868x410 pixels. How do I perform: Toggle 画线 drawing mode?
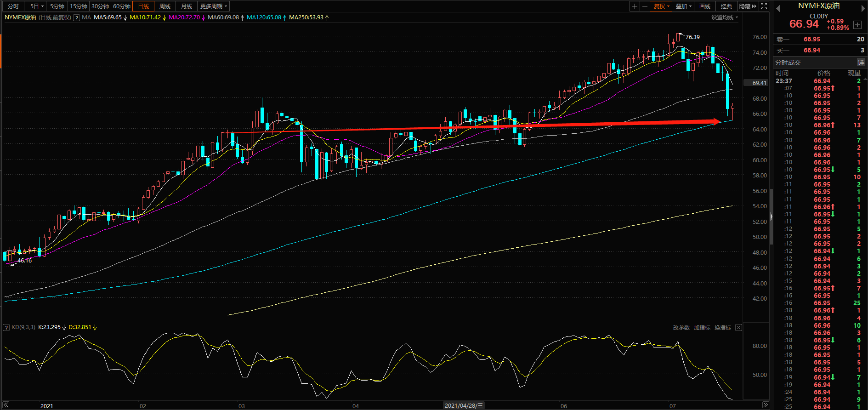705,6
